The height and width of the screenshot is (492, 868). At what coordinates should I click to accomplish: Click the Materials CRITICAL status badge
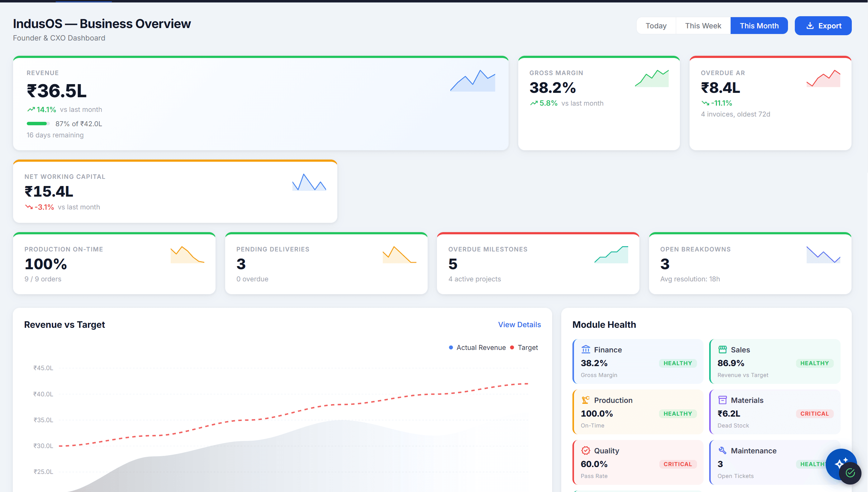(x=815, y=413)
